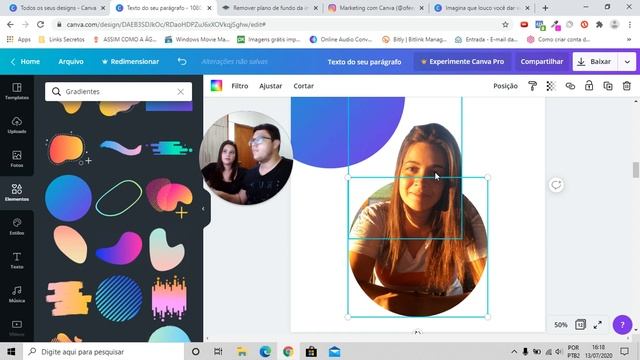This screenshot has height=360, width=640.
Task: Switch to the Marketing com Canva tab
Action: 377,8
